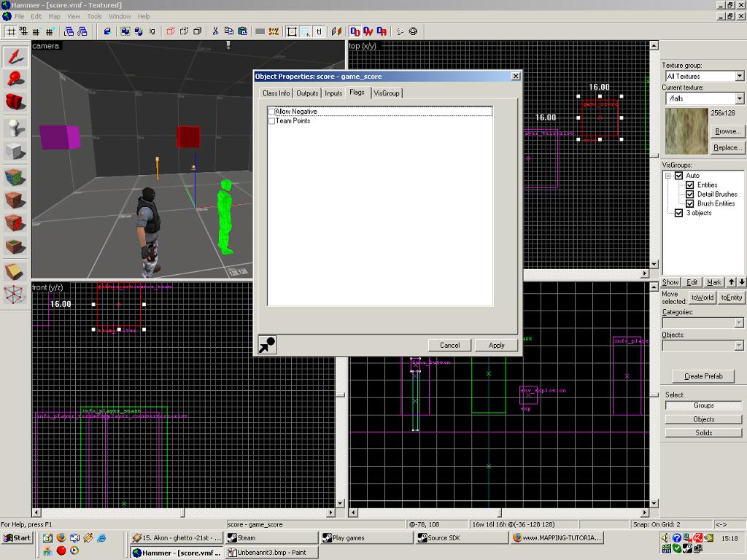This screenshot has height=560, width=747.
Task: Click the toEntity button
Action: pos(731,297)
